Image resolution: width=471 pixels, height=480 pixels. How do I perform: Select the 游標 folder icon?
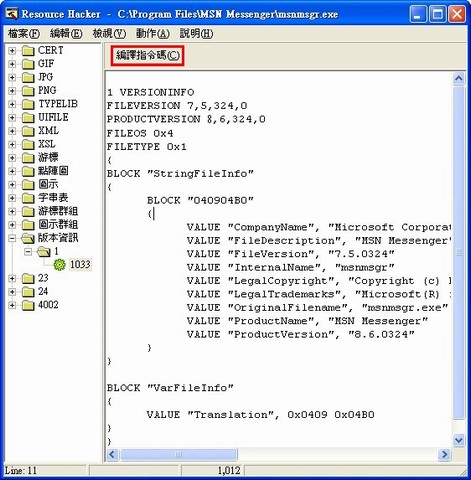28,158
